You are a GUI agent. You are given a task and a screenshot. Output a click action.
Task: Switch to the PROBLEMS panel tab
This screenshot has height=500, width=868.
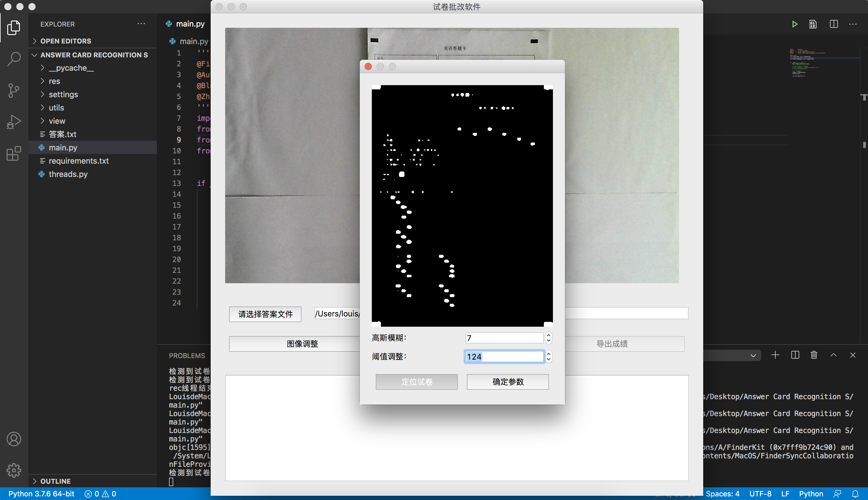pyautogui.click(x=187, y=356)
